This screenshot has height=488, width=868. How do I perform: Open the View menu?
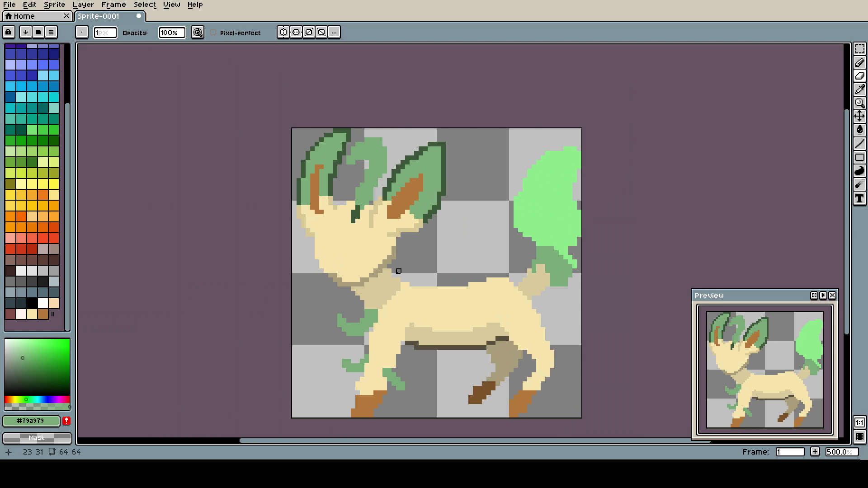[171, 5]
